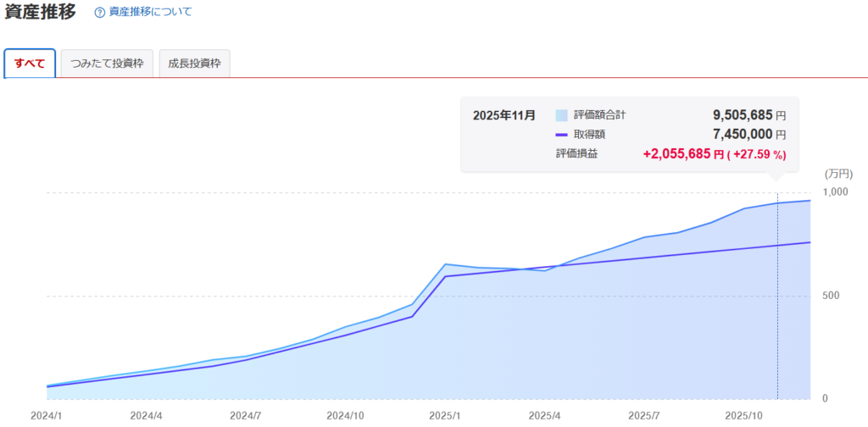Select the 2024/7 x-axis date label
The width and height of the screenshot is (868, 427).
point(246,416)
